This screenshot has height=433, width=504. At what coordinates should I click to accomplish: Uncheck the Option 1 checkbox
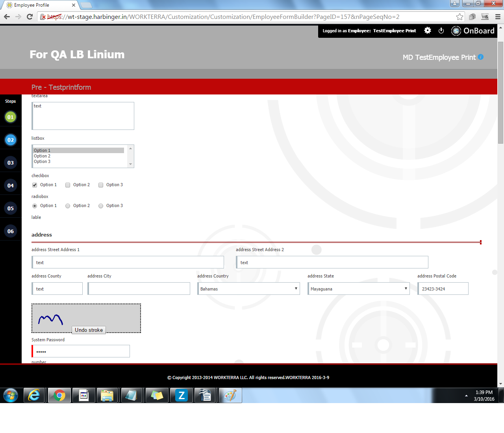tap(35, 185)
